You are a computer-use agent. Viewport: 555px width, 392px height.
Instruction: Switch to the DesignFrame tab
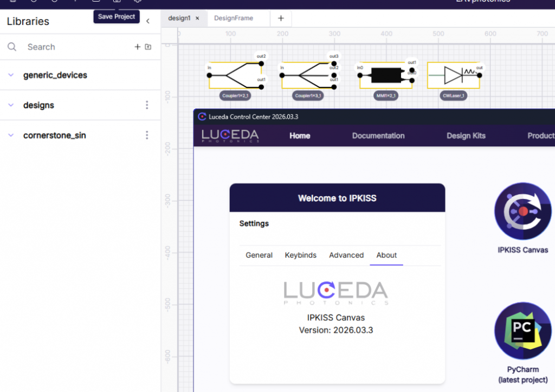coord(234,18)
